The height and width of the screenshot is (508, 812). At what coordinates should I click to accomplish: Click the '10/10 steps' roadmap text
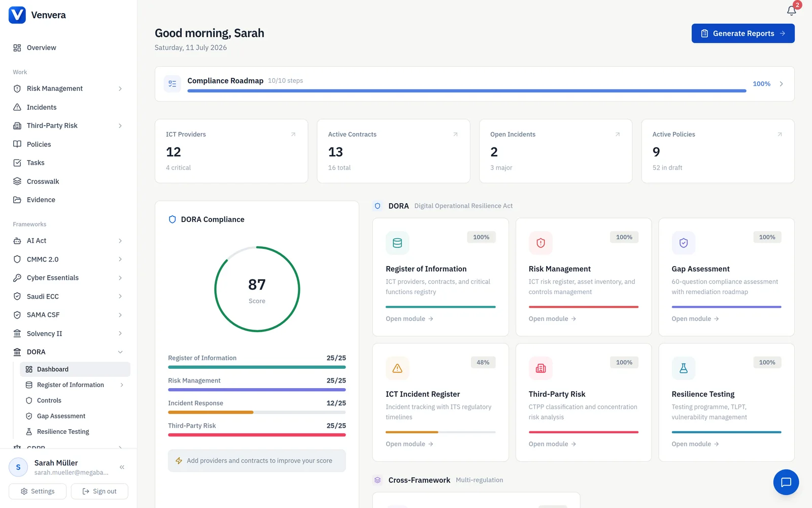(285, 81)
